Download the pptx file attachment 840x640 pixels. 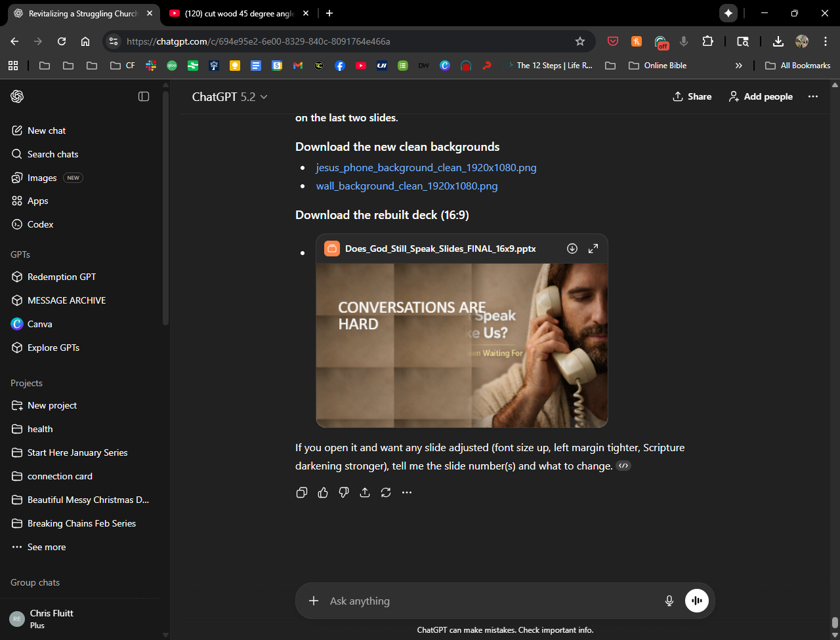click(x=572, y=249)
